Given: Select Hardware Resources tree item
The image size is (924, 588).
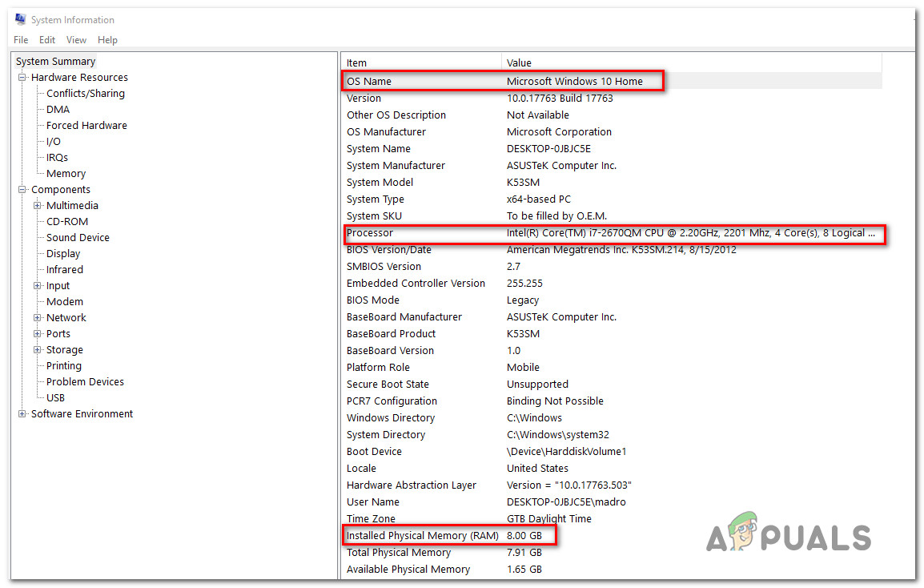Looking at the screenshot, I should (x=79, y=77).
